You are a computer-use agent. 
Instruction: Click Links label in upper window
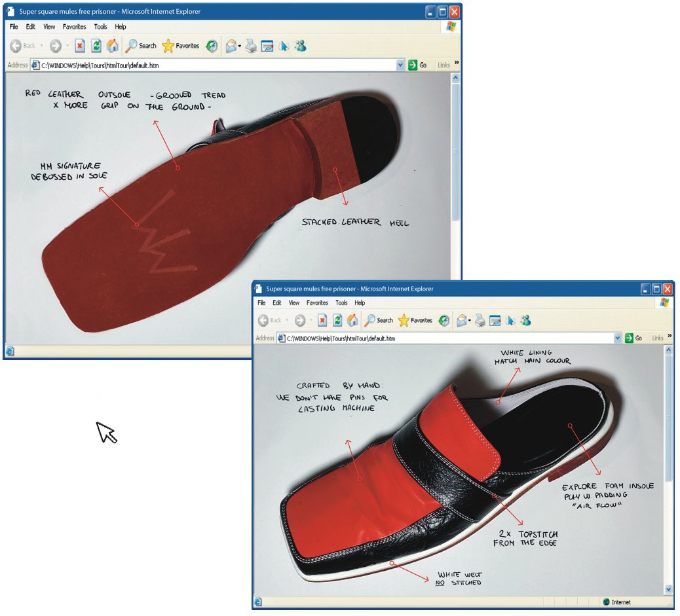(x=444, y=65)
